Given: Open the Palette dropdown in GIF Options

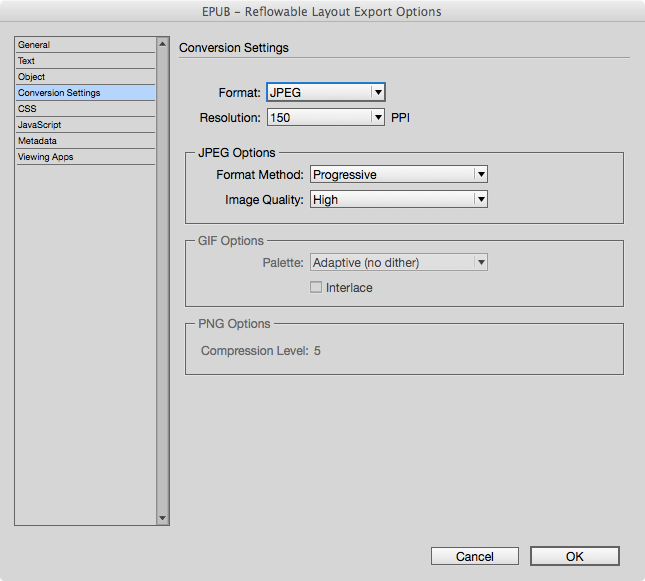Looking at the screenshot, I should pos(399,263).
